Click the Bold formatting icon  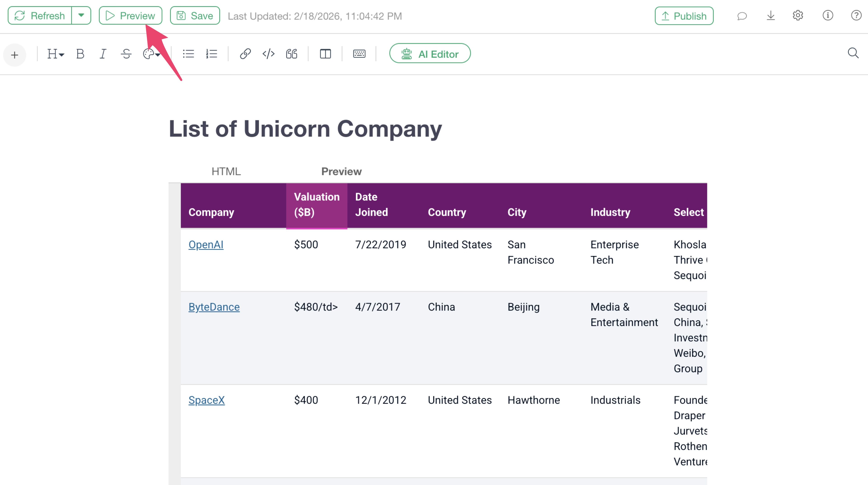point(80,54)
